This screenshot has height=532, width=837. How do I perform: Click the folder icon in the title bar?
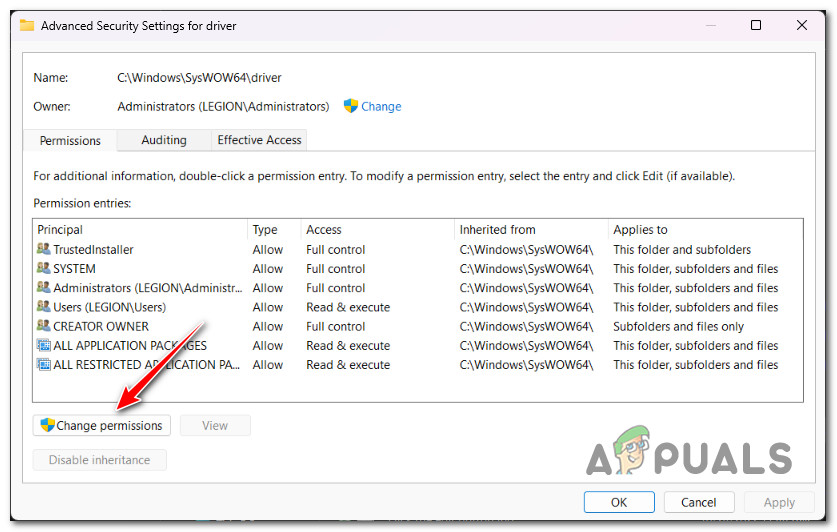click(x=27, y=25)
